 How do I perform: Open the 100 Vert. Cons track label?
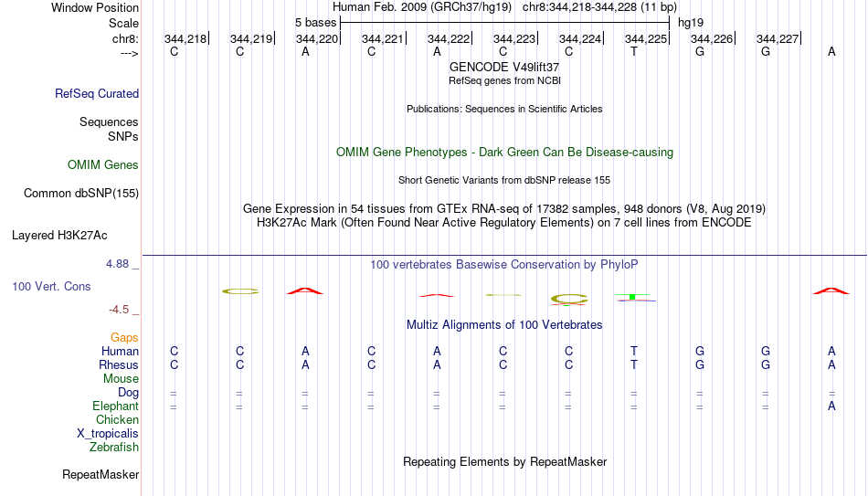(x=51, y=286)
